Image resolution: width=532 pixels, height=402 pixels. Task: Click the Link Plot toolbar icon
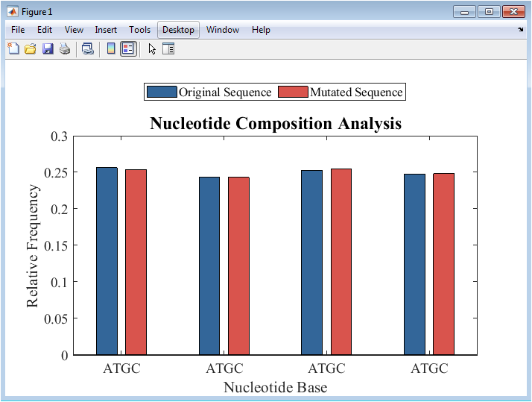pyautogui.click(x=88, y=49)
